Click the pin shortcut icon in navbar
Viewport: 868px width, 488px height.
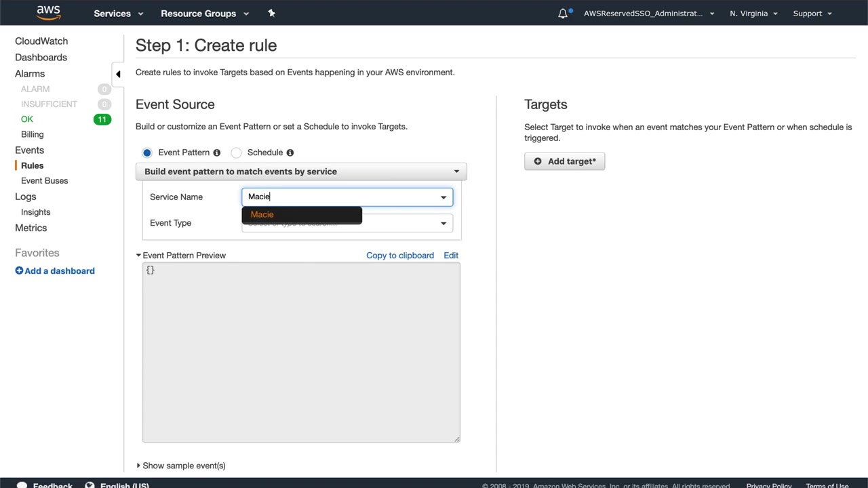272,13
